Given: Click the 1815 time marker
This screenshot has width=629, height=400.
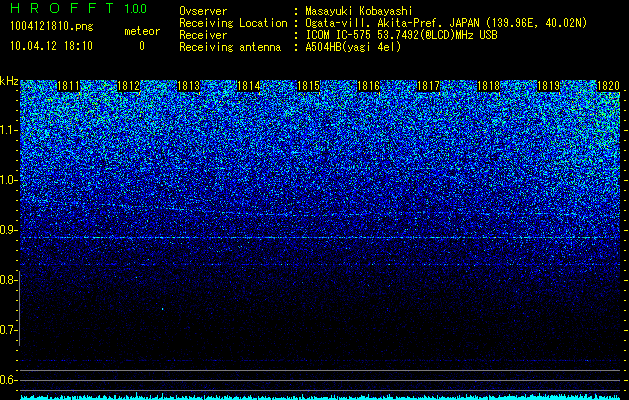Looking at the screenshot, I should coord(308,86).
